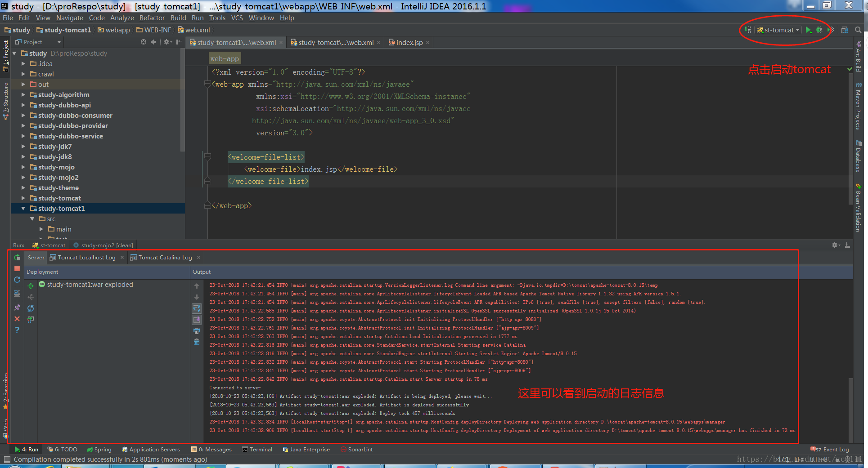The image size is (868, 468).
Task: Open the Tomcat Catalina Log tab
Action: tap(165, 258)
